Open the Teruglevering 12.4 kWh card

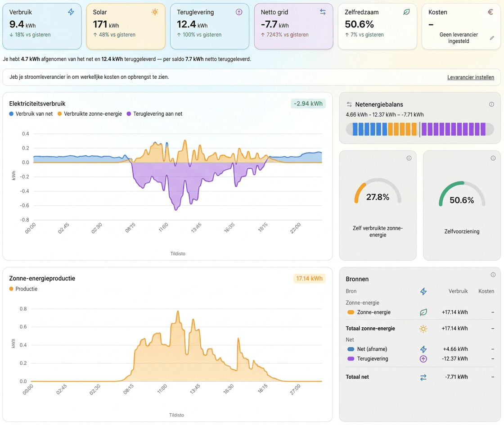point(210,27)
